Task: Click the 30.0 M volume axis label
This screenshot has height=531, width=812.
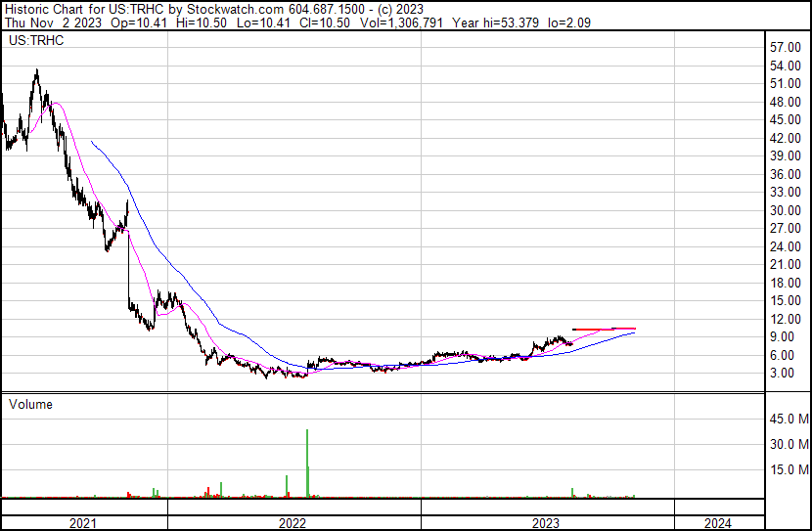Action: [x=789, y=444]
